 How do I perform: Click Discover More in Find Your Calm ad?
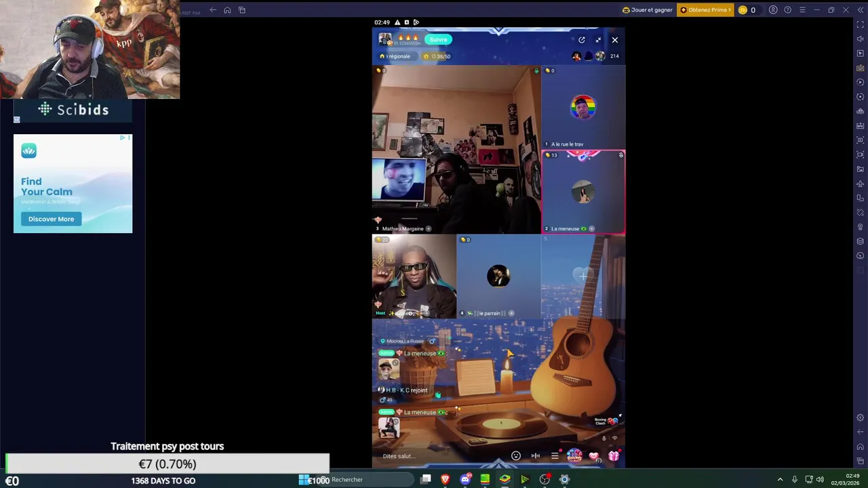coord(51,219)
